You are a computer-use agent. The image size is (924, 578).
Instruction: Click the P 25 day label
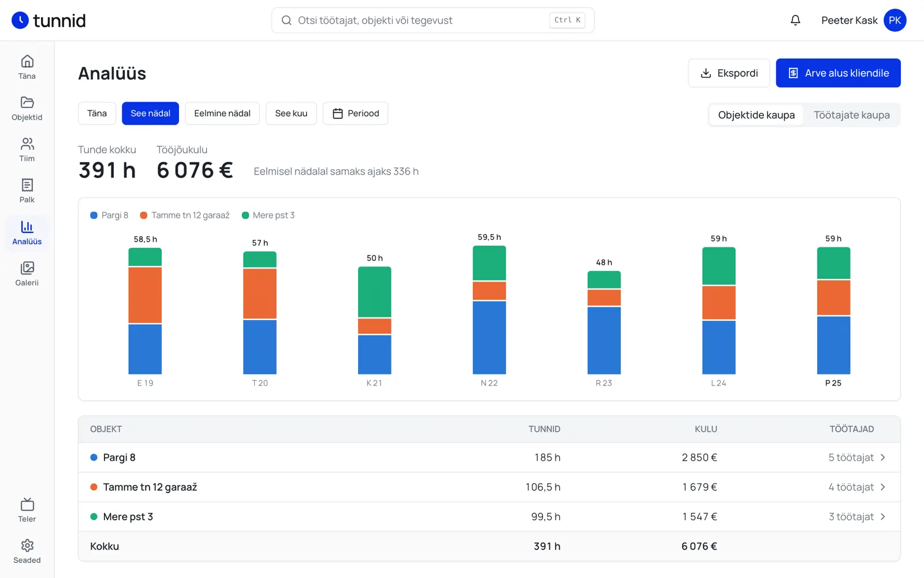(833, 383)
